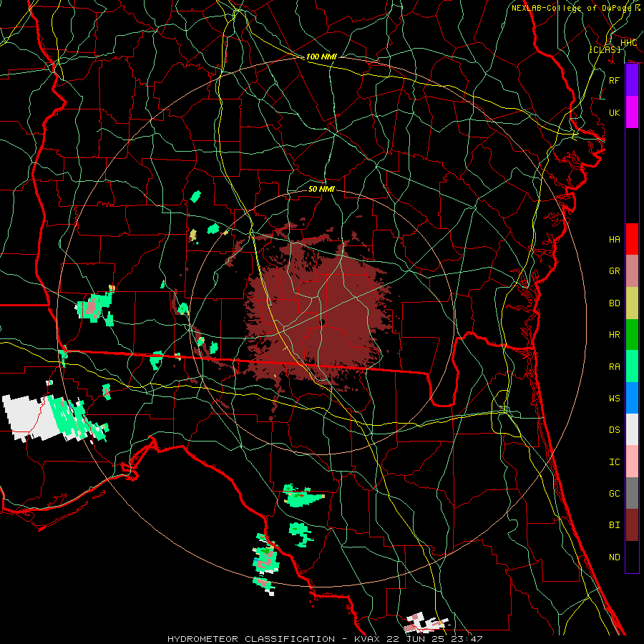Screen dimensions: 644x644
Task: Click the IC legend label
Action: (x=614, y=462)
